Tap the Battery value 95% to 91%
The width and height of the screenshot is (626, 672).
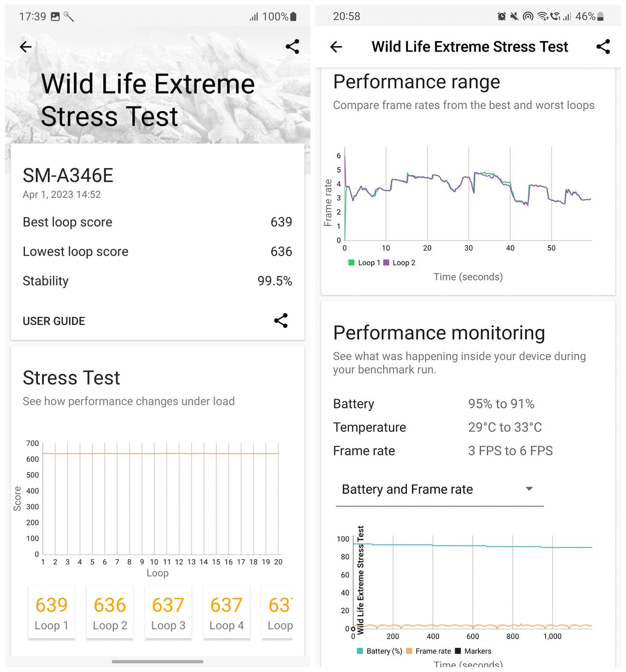501,404
